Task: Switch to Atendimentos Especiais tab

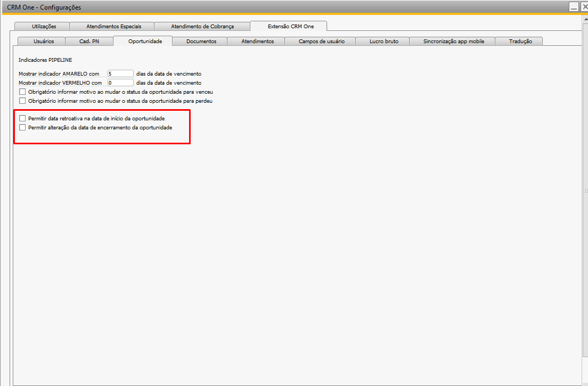Action: click(112, 26)
